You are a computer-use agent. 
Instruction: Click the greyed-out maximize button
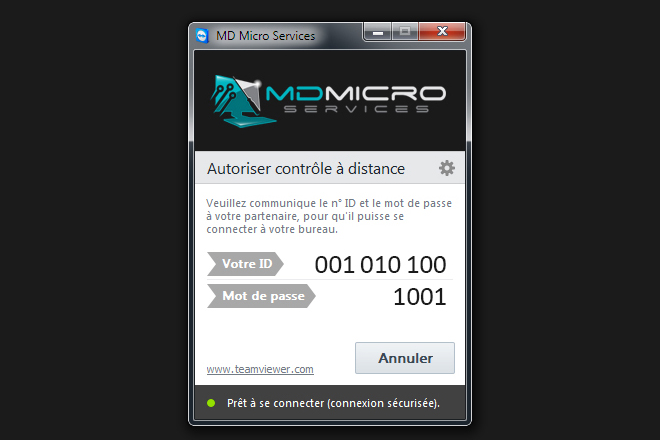[405, 32]
